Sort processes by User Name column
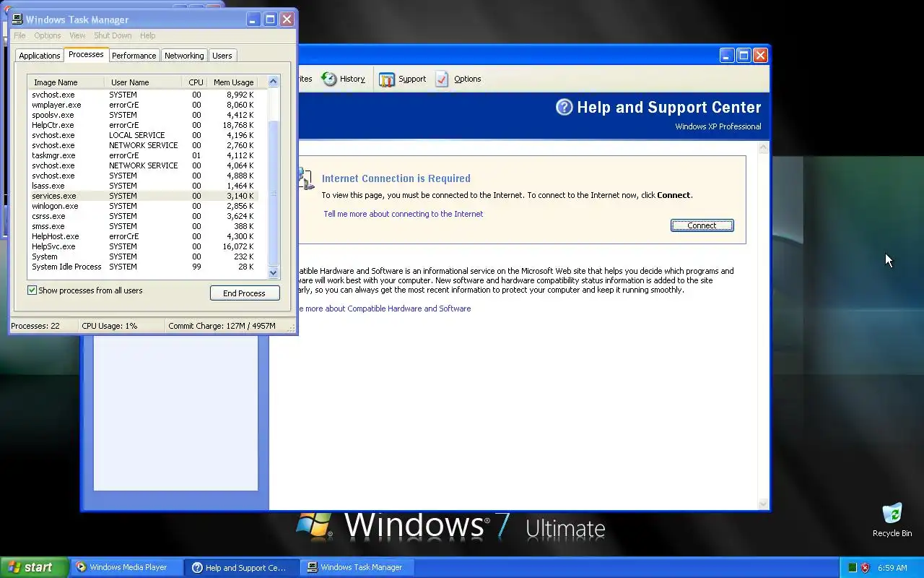924x578 pixels. pyautogui.click(x=143, y=82)
